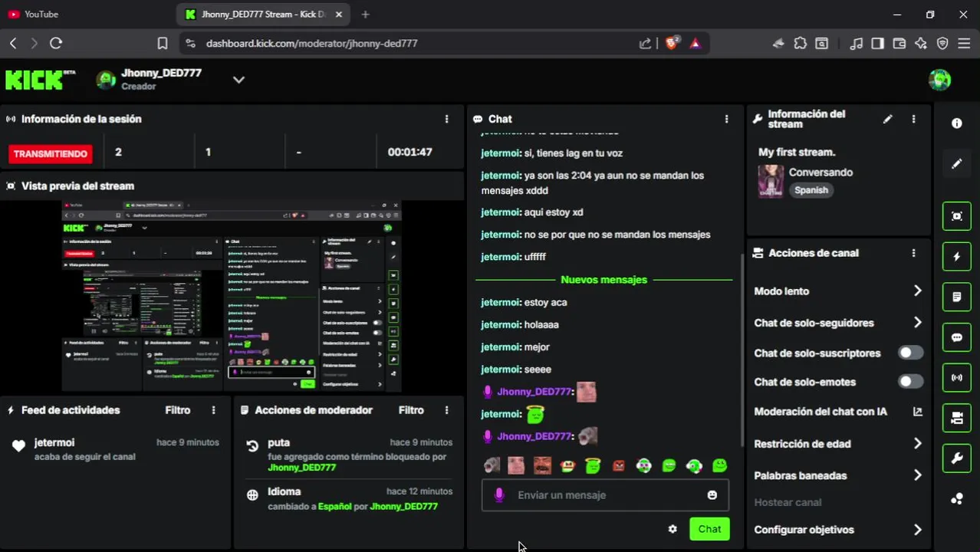
Task: Click the stream preview frame sidebar icon
Action: [957, 216]
